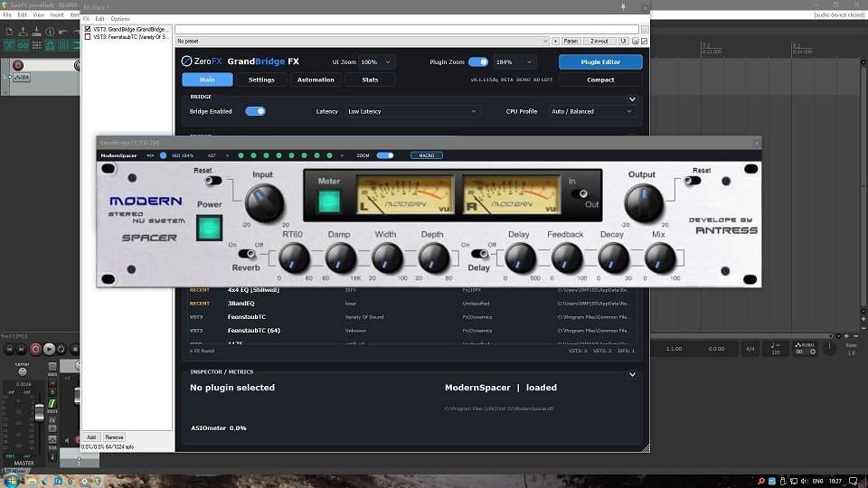Go to project end transport button
This screenshot has width=868, height=488.
coord(21,349)
